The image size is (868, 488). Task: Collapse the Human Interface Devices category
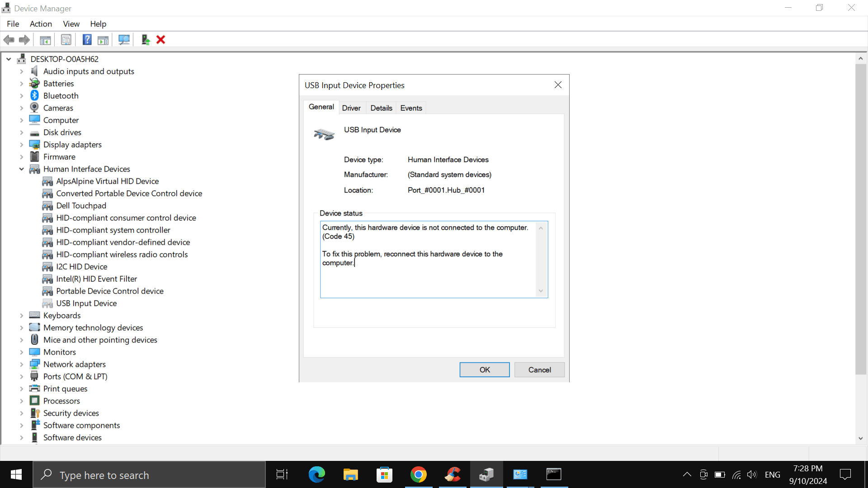(x=21, y=169)
